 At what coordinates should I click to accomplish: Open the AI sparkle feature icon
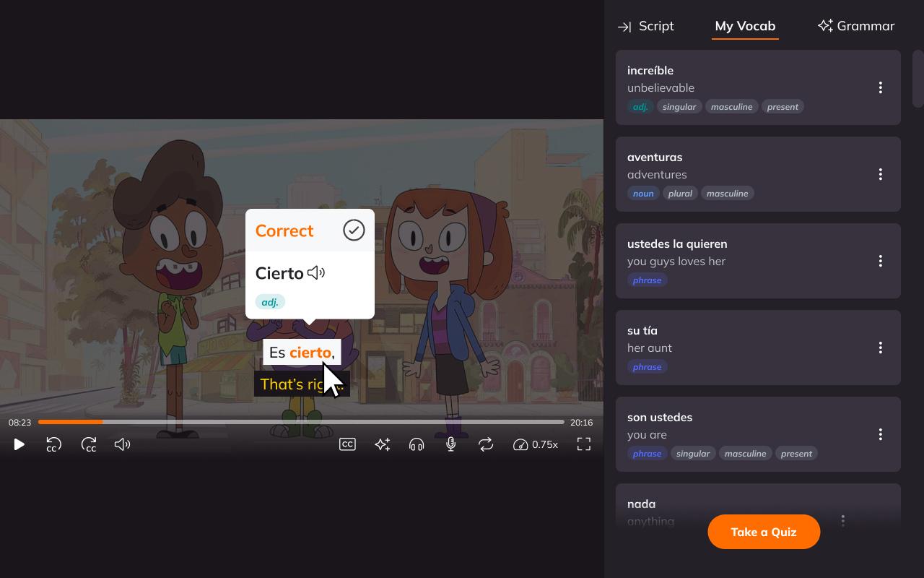(382, 444)
